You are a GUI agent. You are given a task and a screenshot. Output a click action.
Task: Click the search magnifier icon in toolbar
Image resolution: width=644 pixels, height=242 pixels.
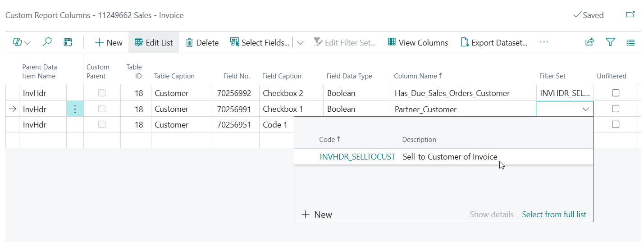click(x=47, y=42)
